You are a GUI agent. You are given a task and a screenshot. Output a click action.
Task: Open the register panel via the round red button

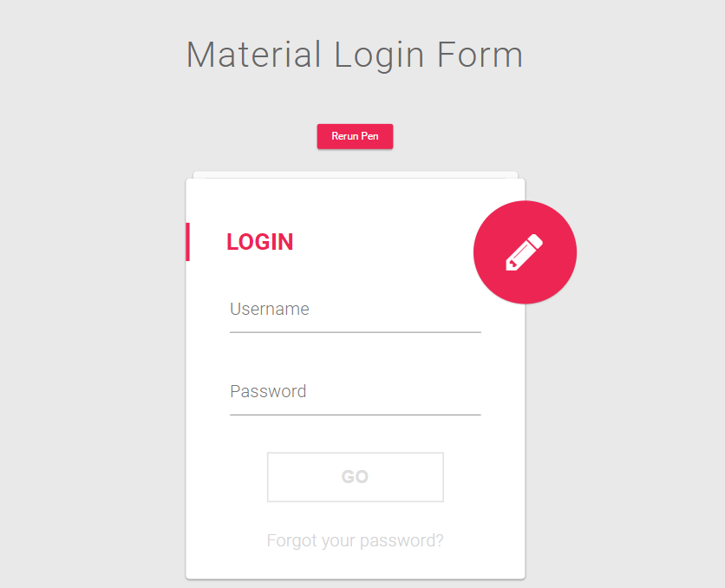[x=525, y=252]
